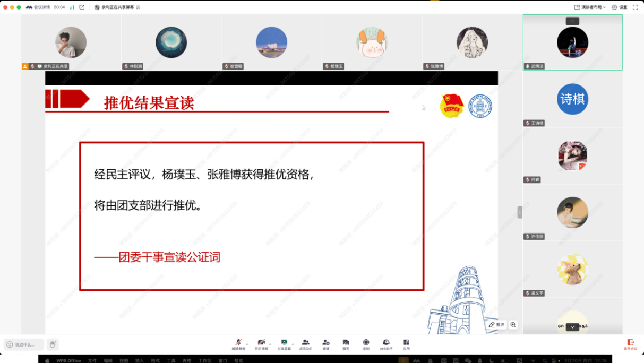
Task: Open 会议详情 meeting details
Action: [38, 7]
